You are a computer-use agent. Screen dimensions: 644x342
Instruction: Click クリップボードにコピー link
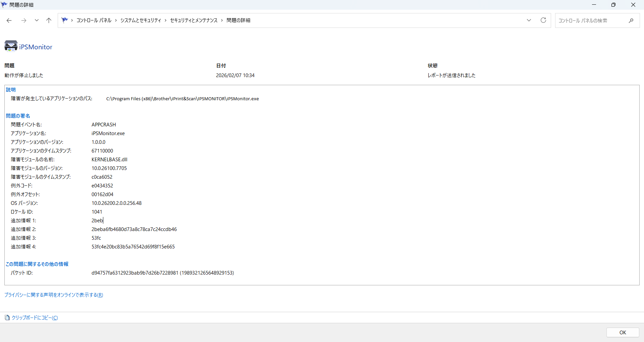(x=35, y=318)
